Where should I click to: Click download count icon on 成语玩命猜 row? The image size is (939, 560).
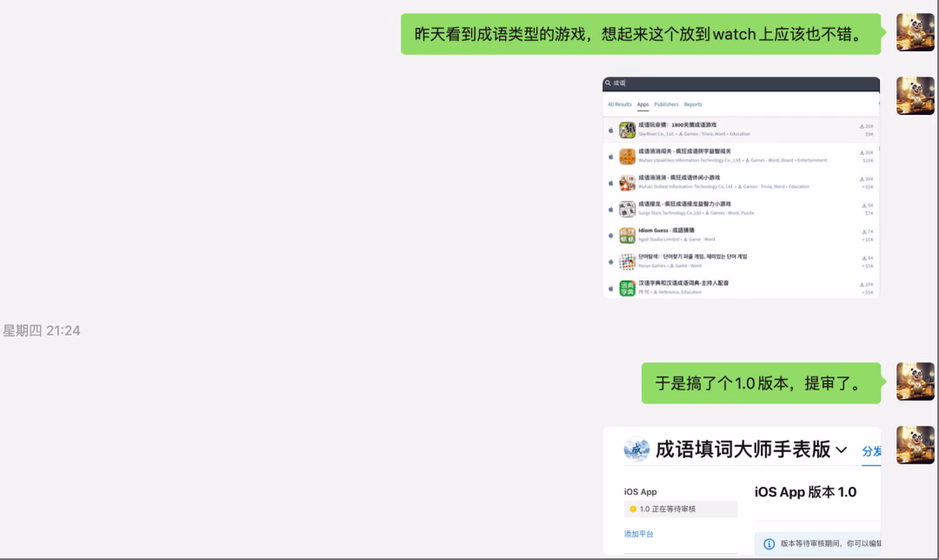[862, 126]
